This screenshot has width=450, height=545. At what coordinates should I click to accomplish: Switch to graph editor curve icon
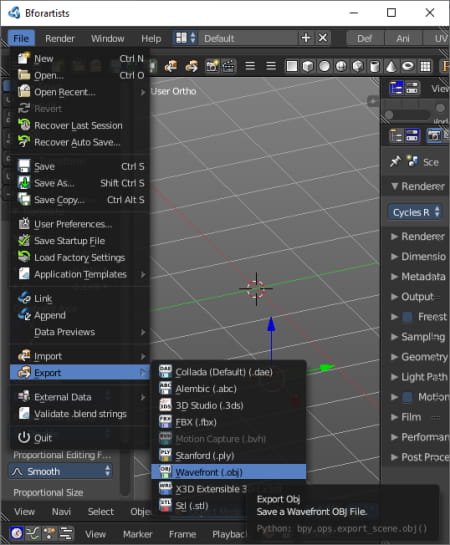coord(33,533)
